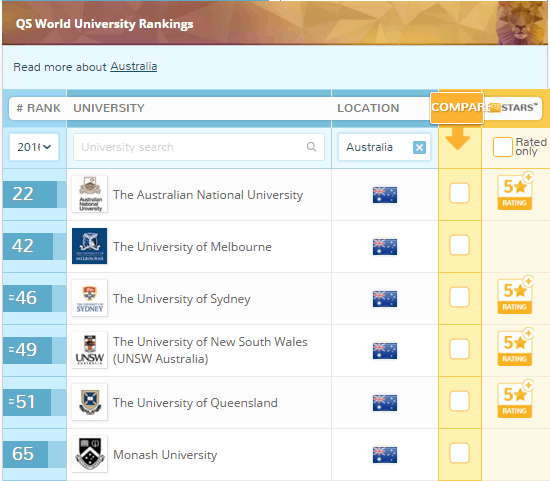Tick compare checkbox for Australian National University
The height and width of the screenshot is (481, 550).
(x=459, y=193)
